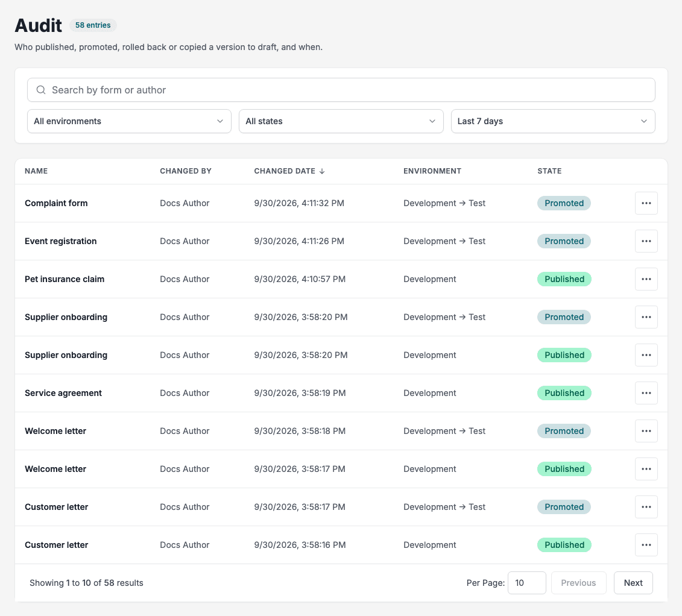Click the Complaint form name
Screen dimensions: 682x616
click(x=56, y=203)
